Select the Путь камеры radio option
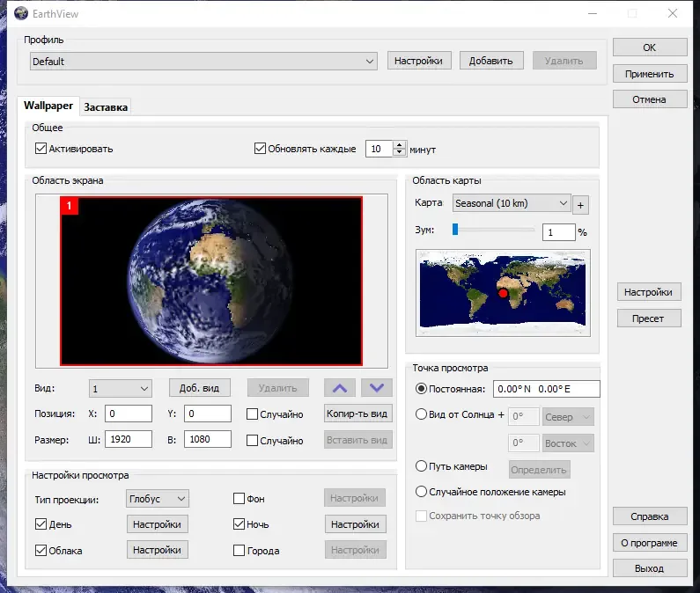This screenshot has width=700, height=593. pyautogui.click(x=421, y=466)
